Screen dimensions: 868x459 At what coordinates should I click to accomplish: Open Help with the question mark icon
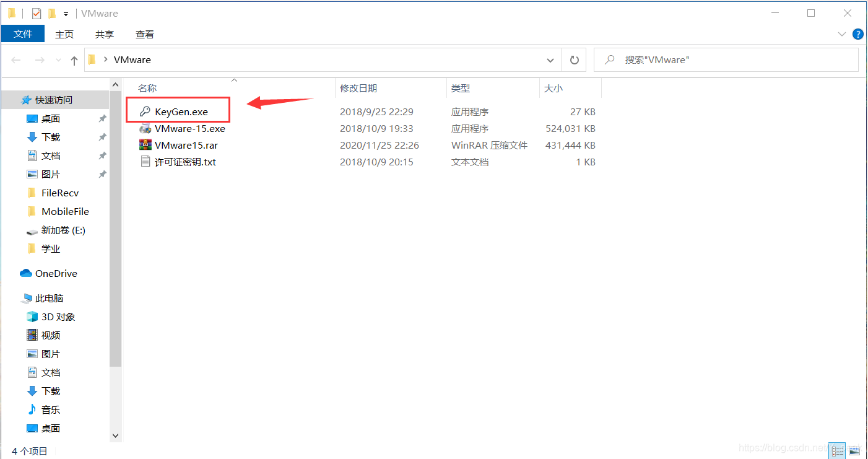tap(858, 34)
